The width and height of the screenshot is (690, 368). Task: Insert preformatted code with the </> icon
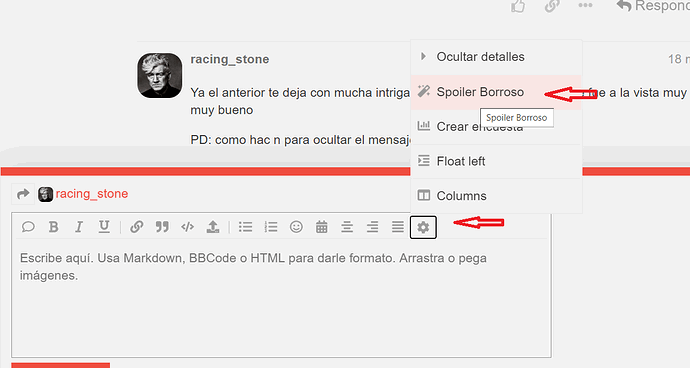187,227
